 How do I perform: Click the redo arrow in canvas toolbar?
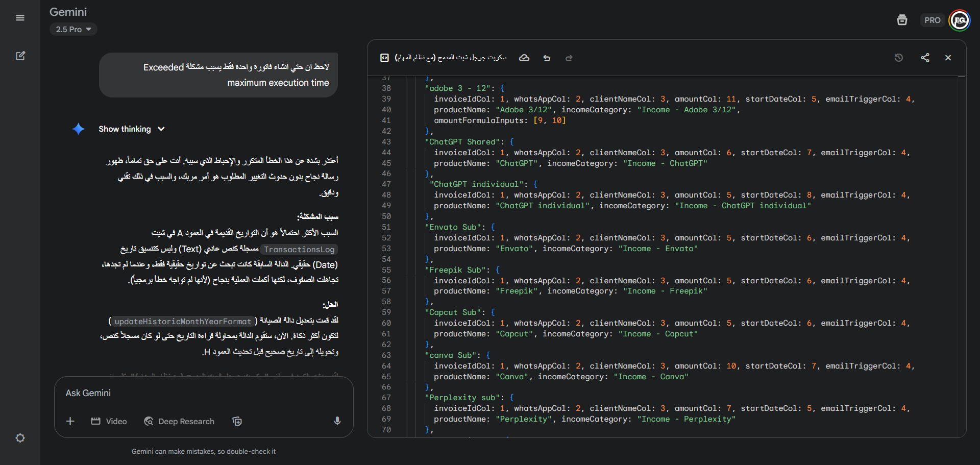pyautogui.click(x=569, y=58)
